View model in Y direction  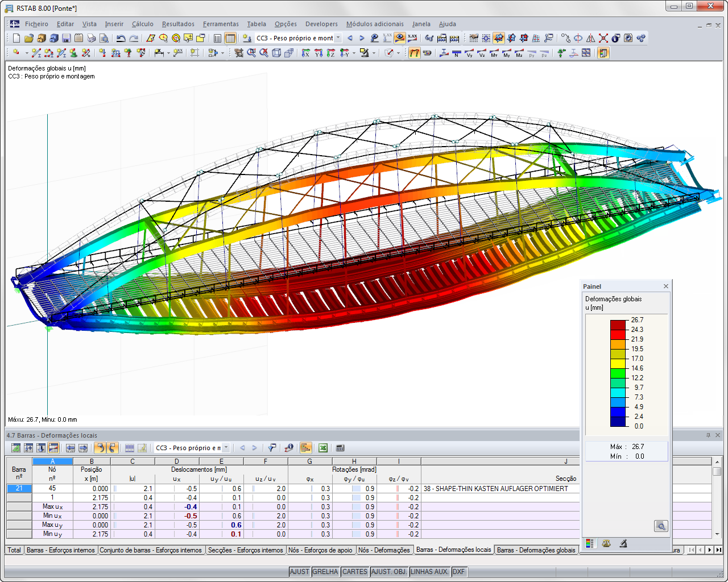point(318,53)
